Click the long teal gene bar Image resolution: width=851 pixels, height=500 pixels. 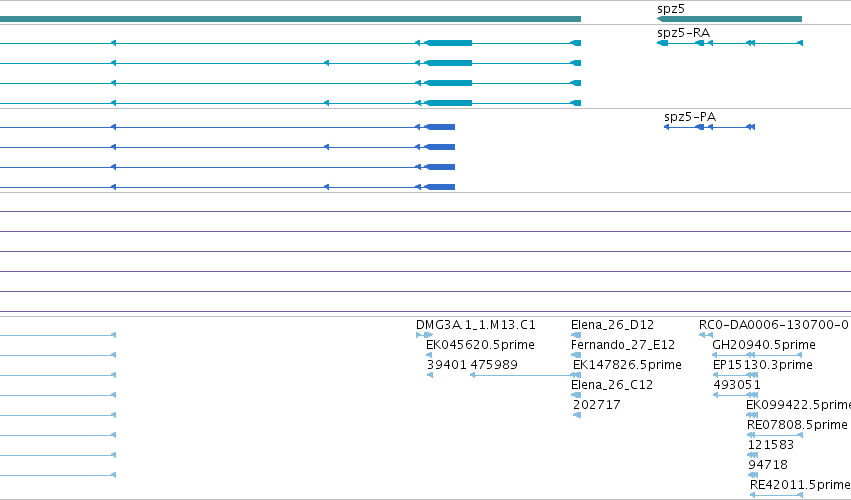290,19
